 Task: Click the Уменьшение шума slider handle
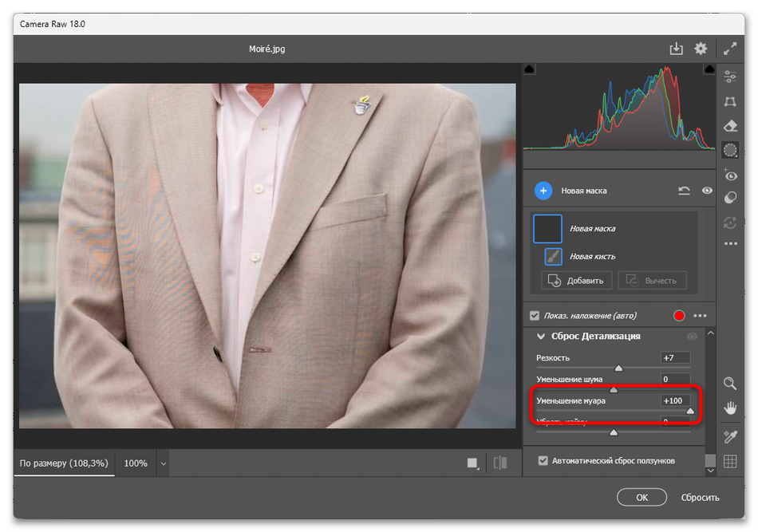(614, 389)
